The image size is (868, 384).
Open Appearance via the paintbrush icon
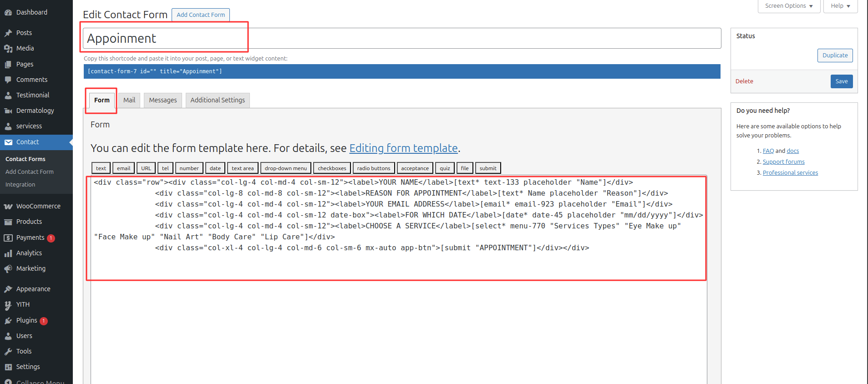point(8,289)
